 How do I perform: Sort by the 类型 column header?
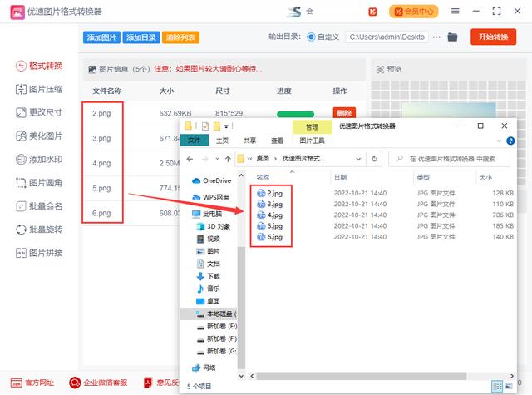[423, 177]
